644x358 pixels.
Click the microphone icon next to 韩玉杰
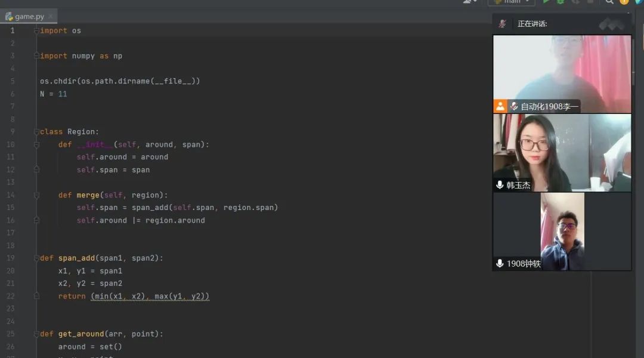click(500, 185)
